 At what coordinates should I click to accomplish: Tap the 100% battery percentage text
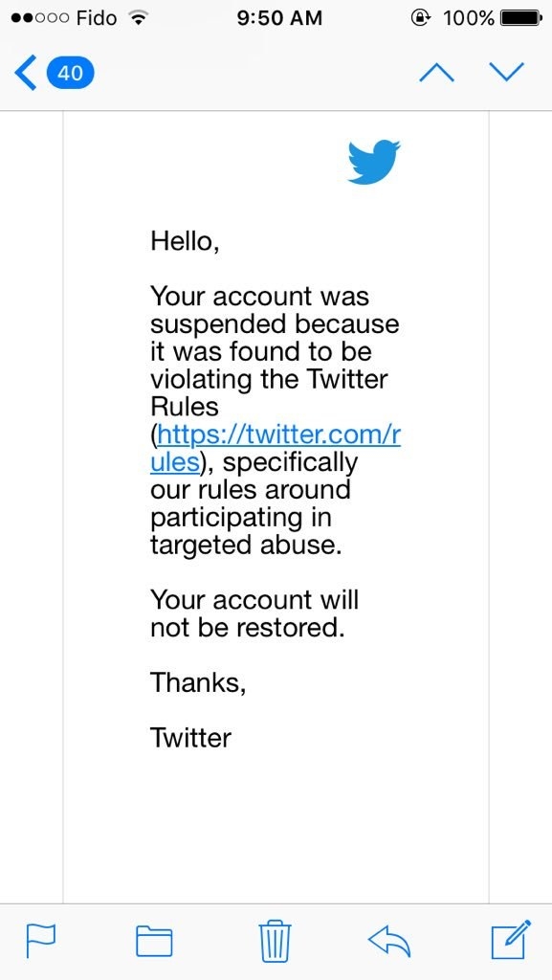[x=469, y=18]
